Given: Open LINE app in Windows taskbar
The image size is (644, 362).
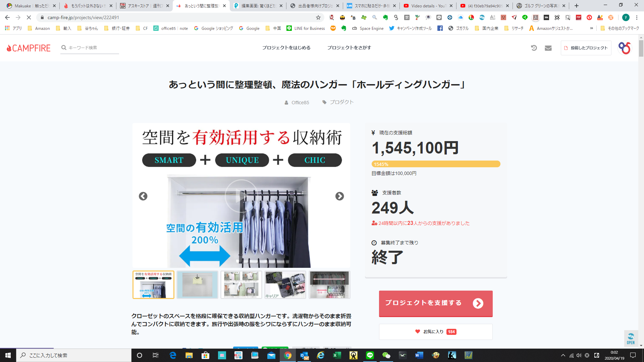Looking at the screenshot, I should [x=370, y=355].
